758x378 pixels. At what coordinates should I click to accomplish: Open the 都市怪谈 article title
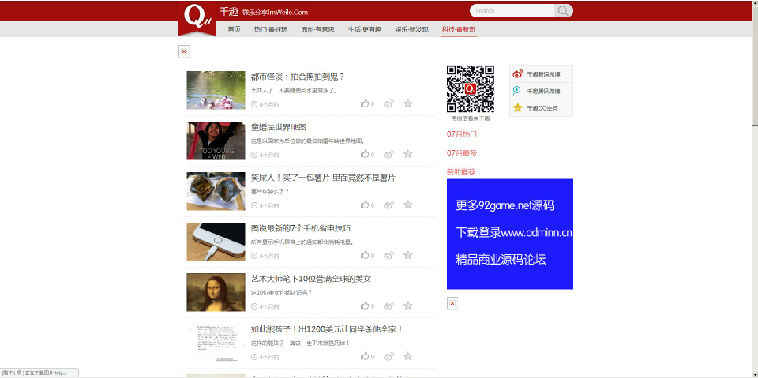(297, 76)
